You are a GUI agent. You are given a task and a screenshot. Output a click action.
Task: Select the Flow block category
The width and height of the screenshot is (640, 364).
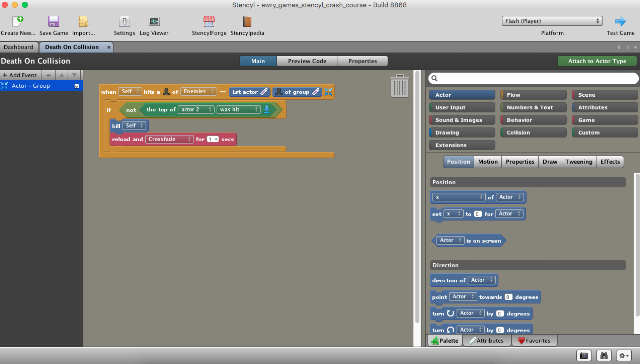(533, 95)
